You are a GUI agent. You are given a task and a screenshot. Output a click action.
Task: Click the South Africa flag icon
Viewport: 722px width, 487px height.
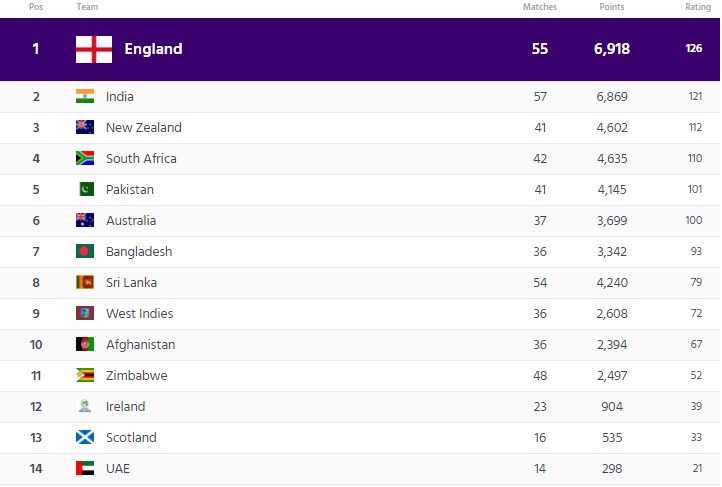point(85,159)
